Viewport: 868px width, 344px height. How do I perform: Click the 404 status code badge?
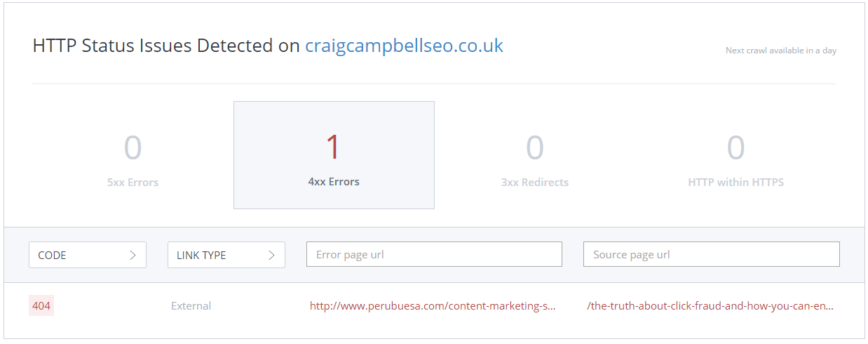[x=41, y=306]
